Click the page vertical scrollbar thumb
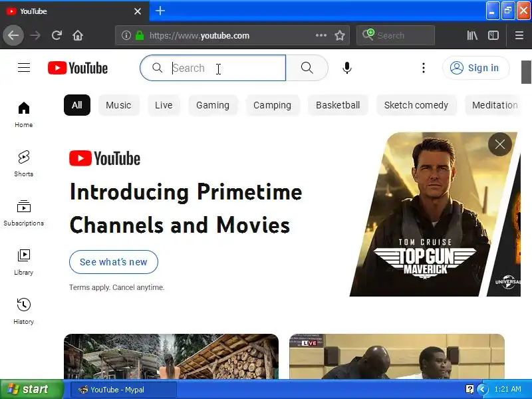 tap(526, 72)
